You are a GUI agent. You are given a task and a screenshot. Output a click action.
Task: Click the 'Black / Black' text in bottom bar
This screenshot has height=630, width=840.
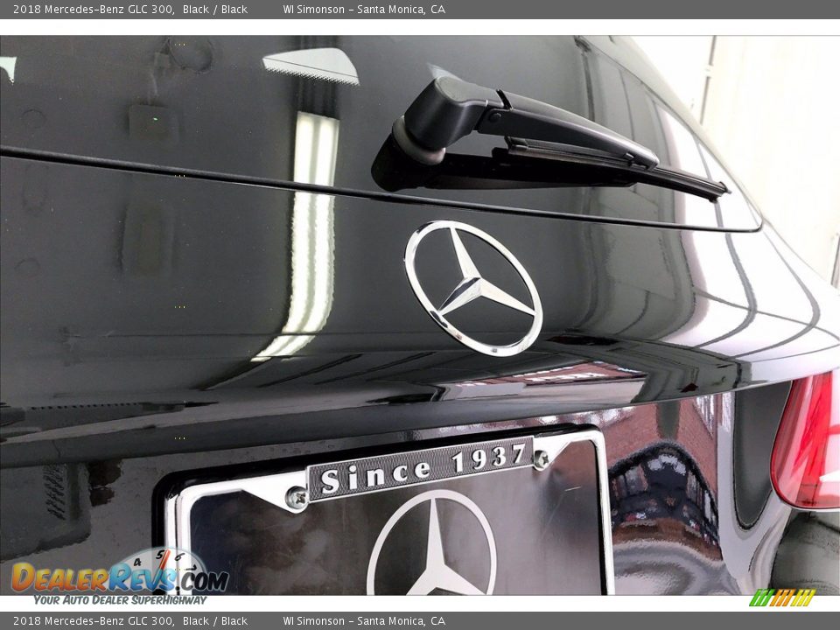point(215,621)
